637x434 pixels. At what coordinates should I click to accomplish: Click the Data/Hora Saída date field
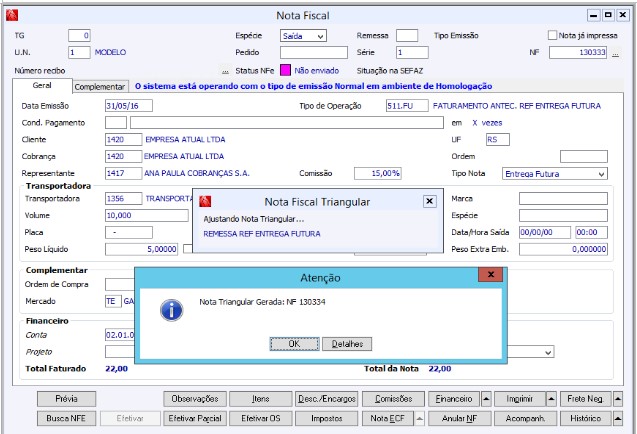(x=545, y=232)
